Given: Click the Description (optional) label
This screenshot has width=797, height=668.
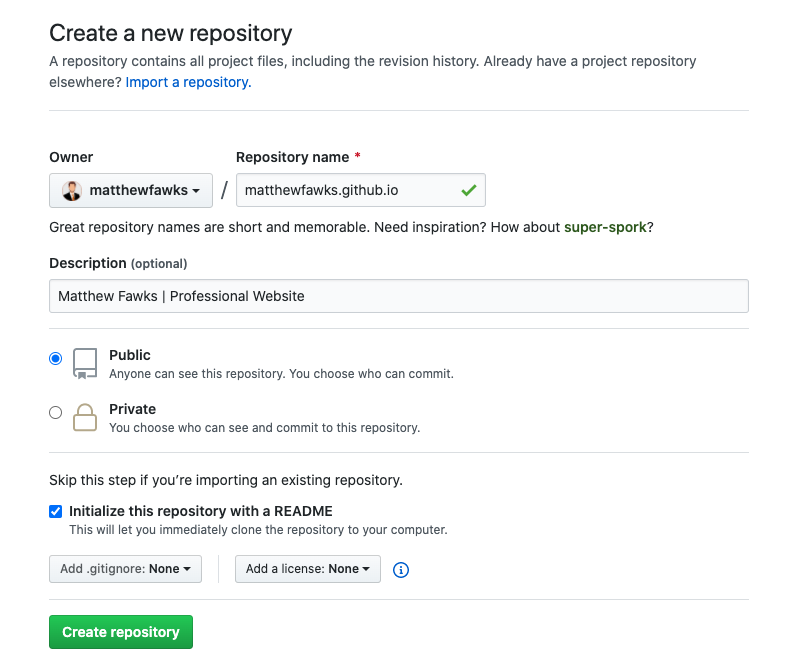Looking at the screenshot, I should coord(118,263).
